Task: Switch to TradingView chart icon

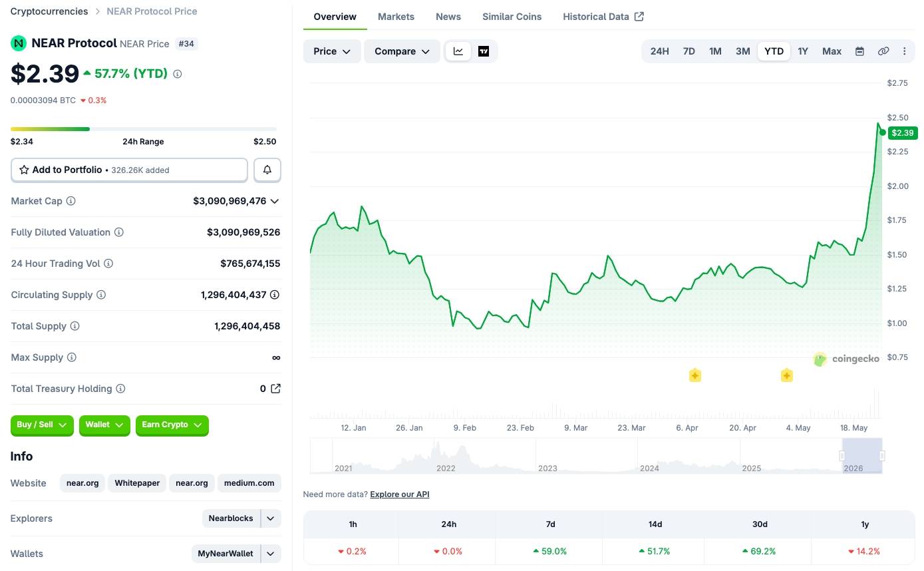Action: (484, 51)
